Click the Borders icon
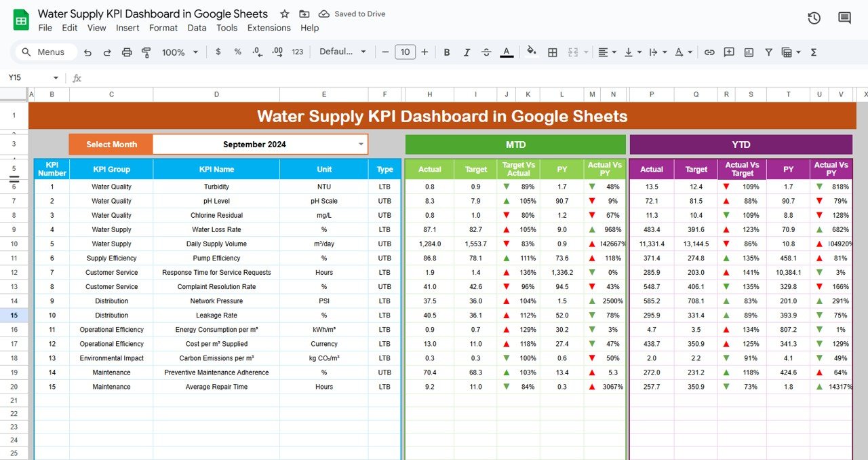Viewport: 868px width, 460px height. coord(553,52)
